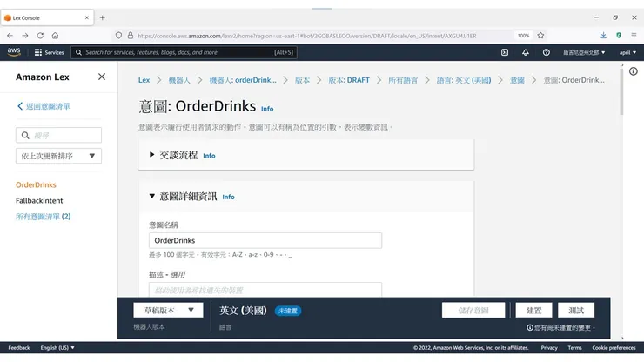
Task: Open Info link for 交談流程
Action: pyautogui.click(x=209, y=156)
